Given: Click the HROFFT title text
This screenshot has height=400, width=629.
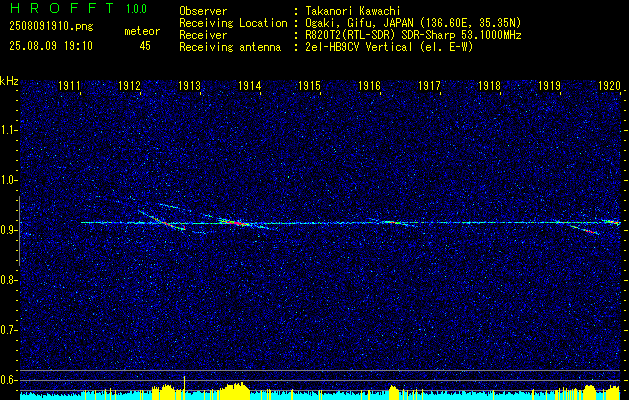Looking at the screenshot, I should point(61,8).
